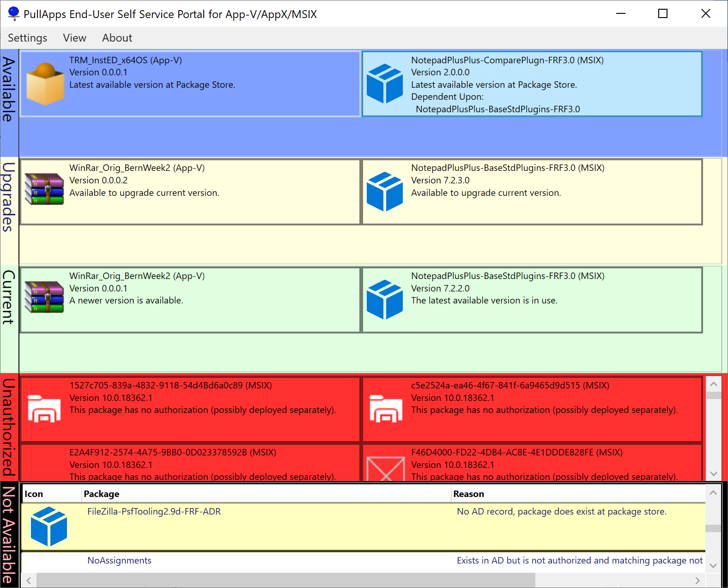Select WinRar_Orig_BernWeek2 version 0.0.0.2 upgrade
The height and width of the screenshot is (588, 728).
pos(190,192)
